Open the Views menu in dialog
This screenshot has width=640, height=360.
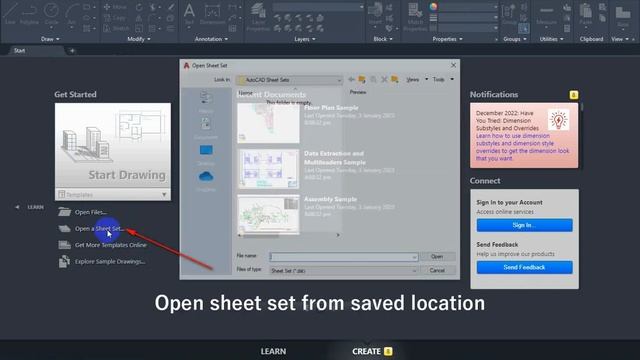(x=417, y=79)
